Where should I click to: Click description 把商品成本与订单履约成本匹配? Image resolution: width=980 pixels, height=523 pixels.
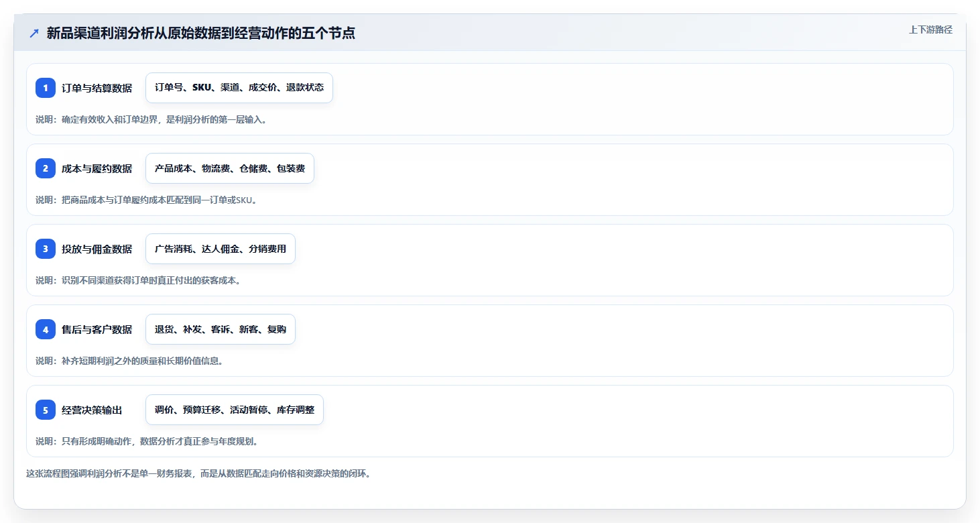147,200
